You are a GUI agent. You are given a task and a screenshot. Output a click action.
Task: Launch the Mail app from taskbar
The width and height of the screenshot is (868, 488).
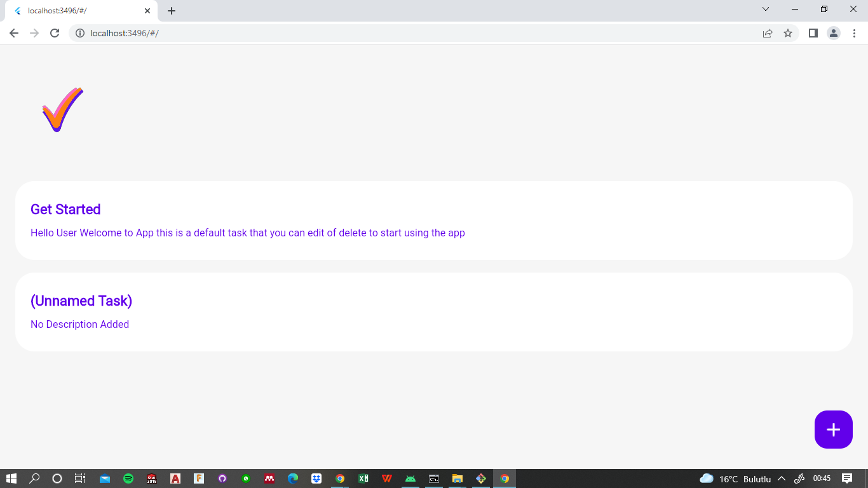pos(105,478)
